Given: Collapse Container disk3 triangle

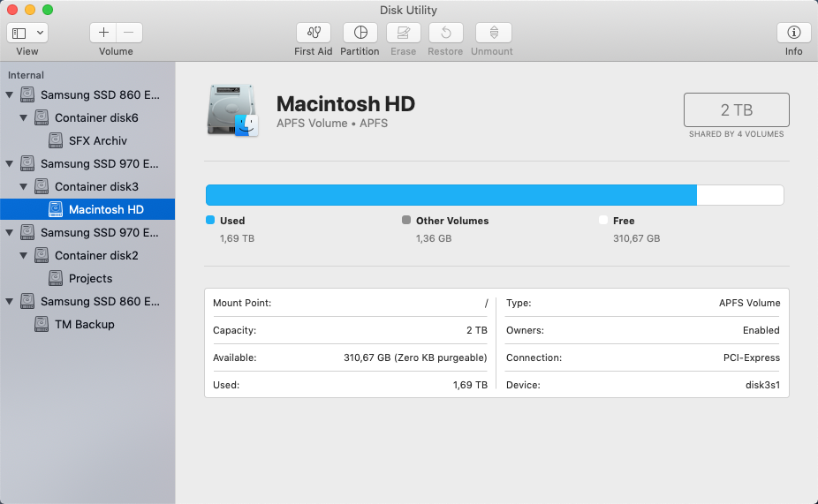Looking at the screenshot, I should click(24, 186).
